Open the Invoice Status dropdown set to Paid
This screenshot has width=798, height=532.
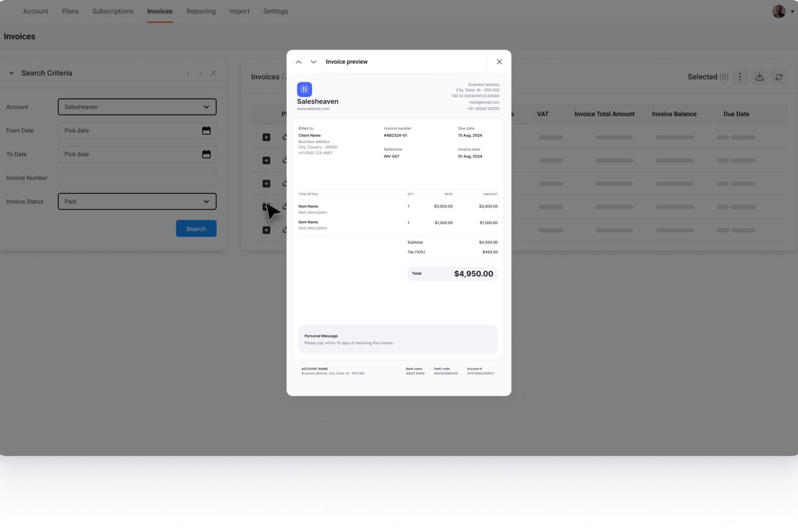pyautogui.click(x=136, y=201)
